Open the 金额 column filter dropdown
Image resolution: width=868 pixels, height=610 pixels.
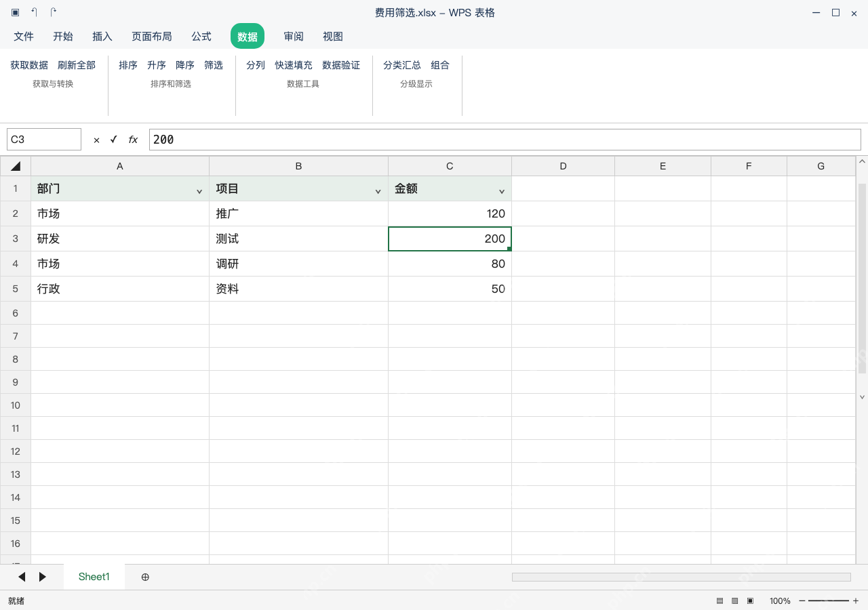pos(502,192)
